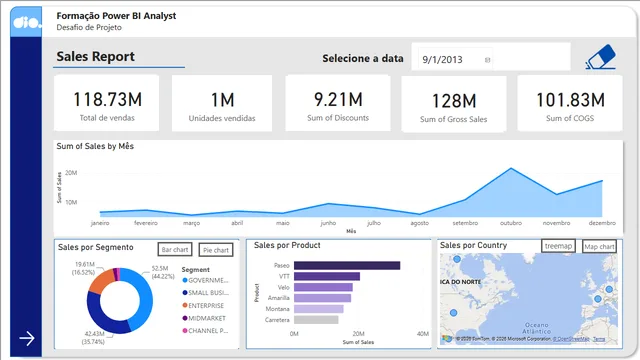
Task: Click the 9/1/2013 date input field
Action: pyautogui.click(x=455, y=60)
